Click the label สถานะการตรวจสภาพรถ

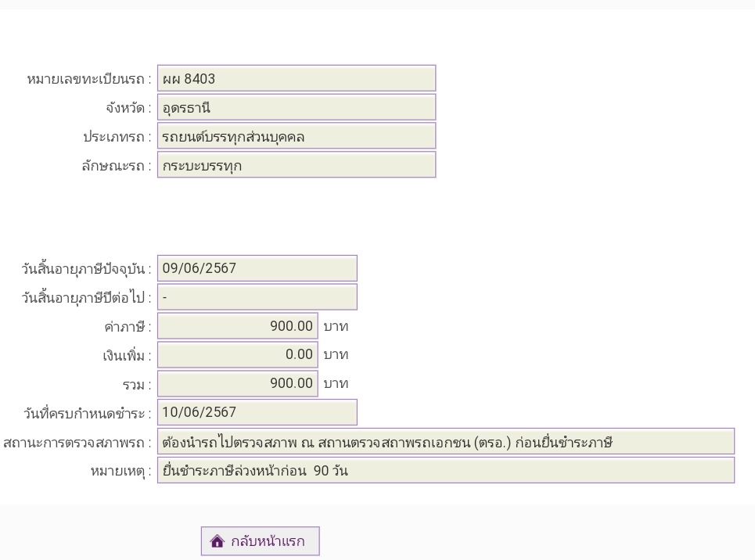[77, 442]
